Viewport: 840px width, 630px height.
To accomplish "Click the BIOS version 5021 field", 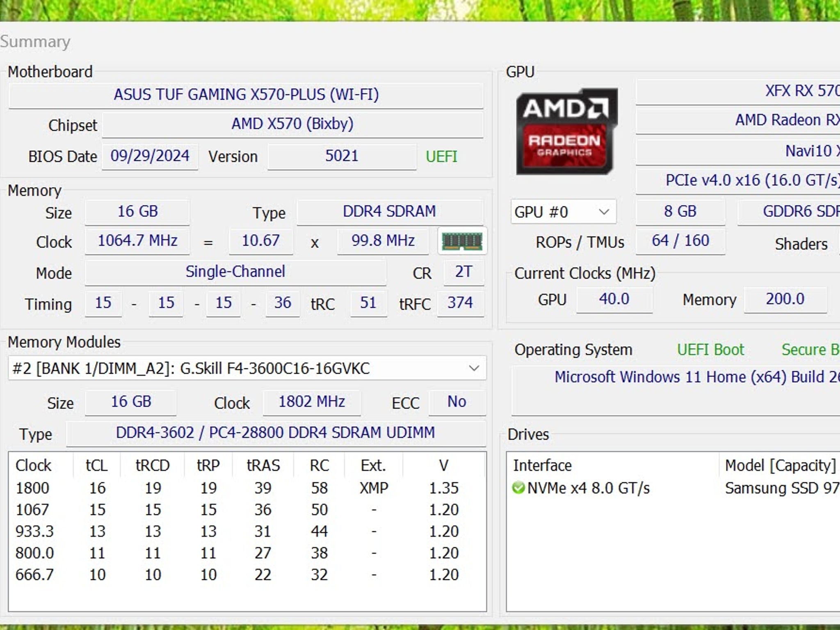I will tap(342, 156).
